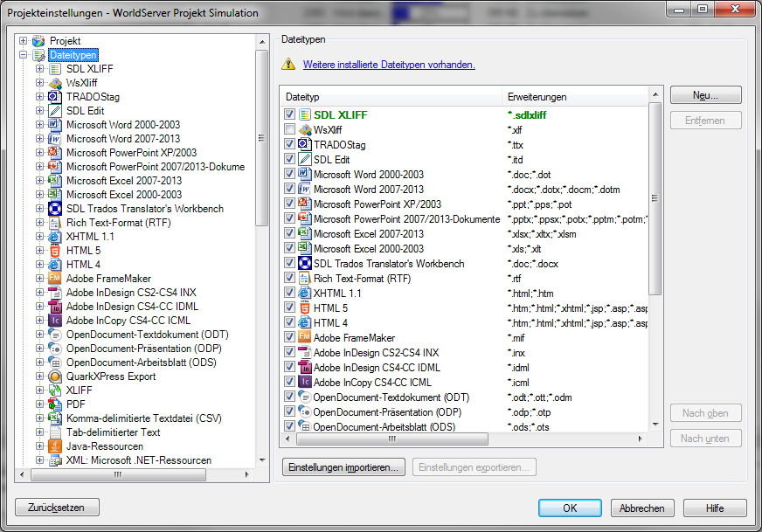Click Rich Text-Format (RTF) icon in list
Screen dimensions: 762x532
click(x=305, y=279)
